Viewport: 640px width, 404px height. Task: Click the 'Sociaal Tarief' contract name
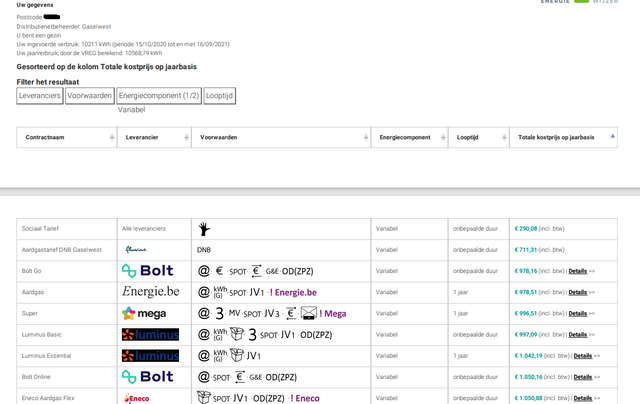[40, 229]
